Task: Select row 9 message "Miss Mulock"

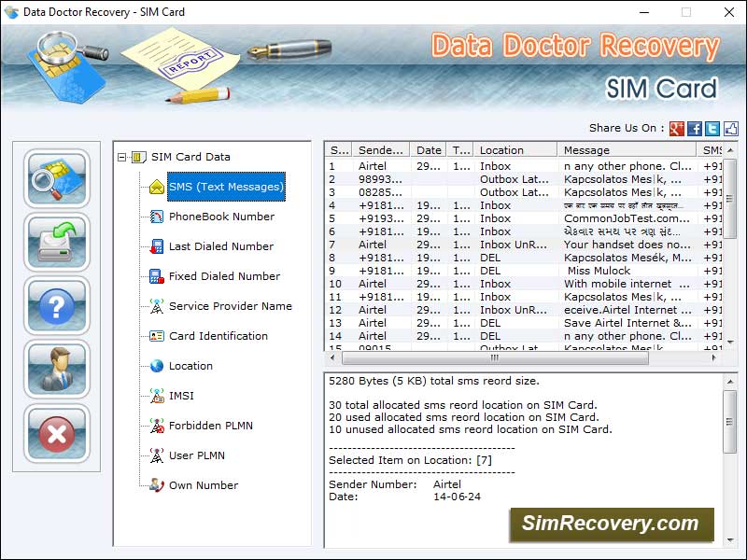Action: tap(599, 271)
